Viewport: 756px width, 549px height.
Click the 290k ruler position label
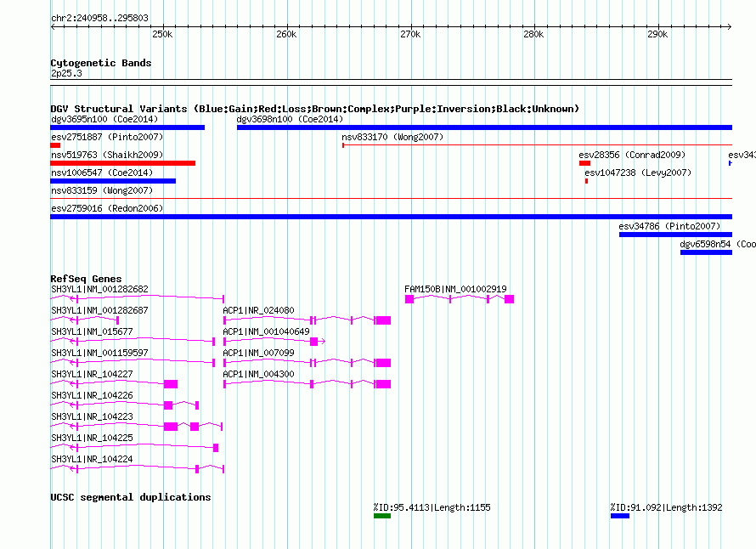657,34
